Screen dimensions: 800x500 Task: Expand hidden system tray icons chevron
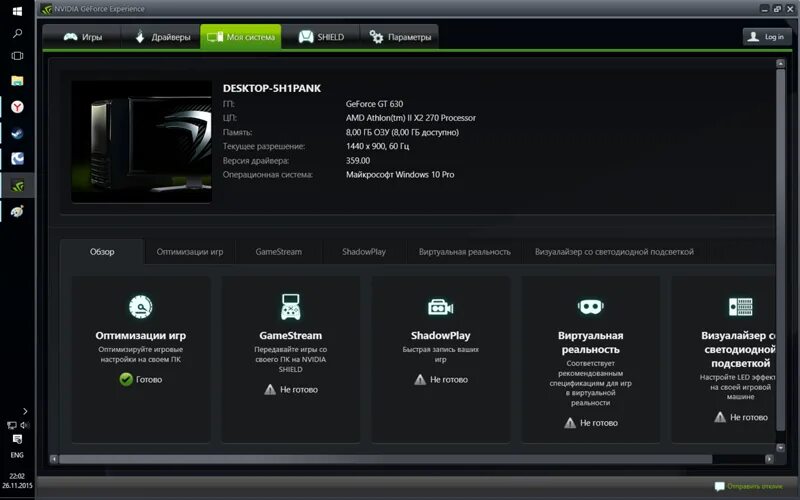tap(25, 411)
